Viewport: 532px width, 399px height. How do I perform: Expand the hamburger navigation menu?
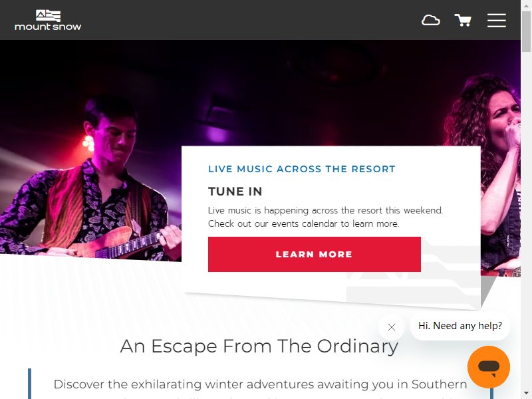(x=496, y=21)
